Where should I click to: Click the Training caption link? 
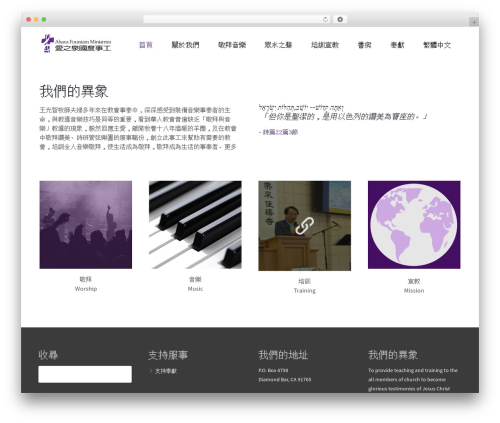(305, 291)
